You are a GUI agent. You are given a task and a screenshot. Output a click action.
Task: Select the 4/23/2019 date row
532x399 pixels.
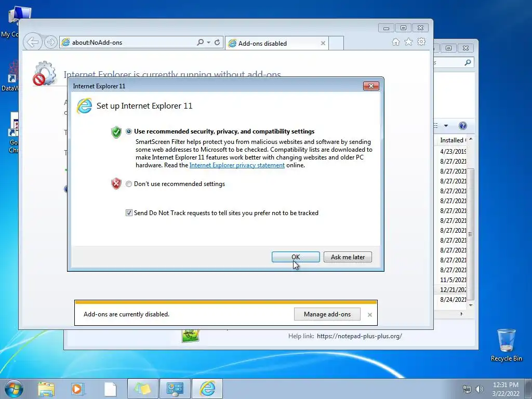[453, 151]
